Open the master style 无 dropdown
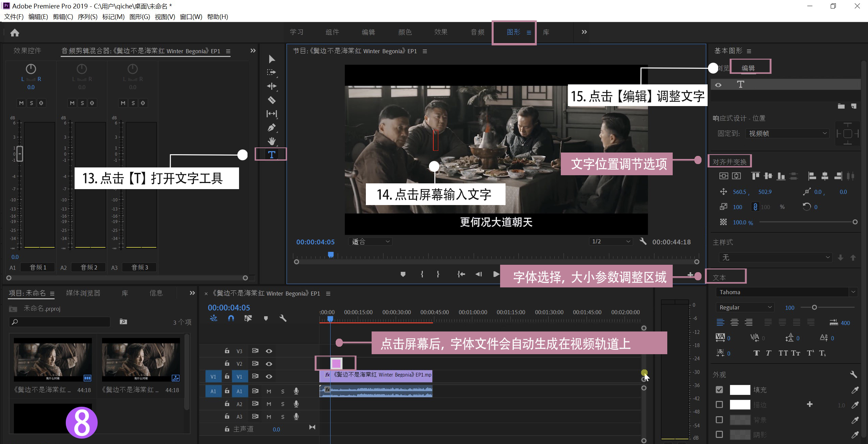Image resolution: width=868 pixels, height=444 pixels. pyautogui.click(x=775, y=257)
